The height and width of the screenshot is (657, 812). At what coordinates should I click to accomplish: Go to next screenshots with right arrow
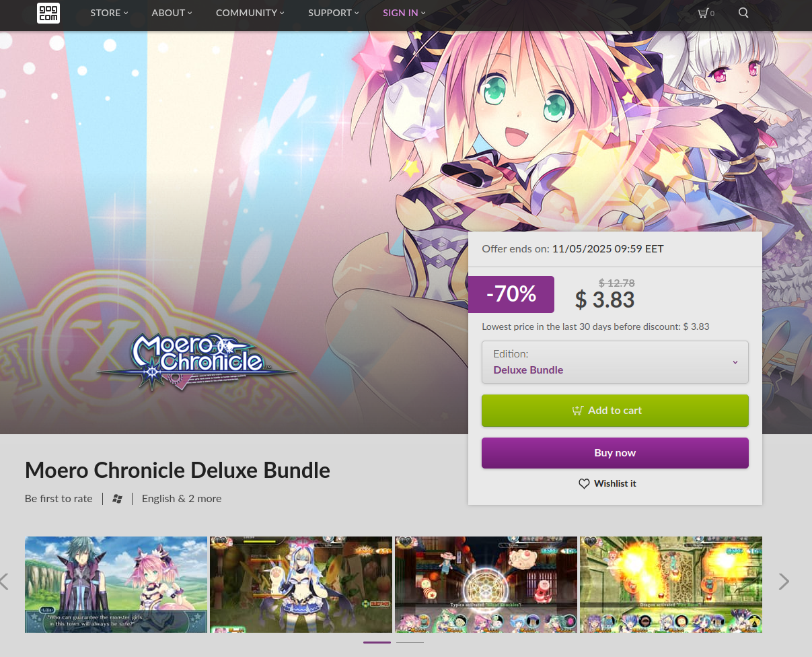[784, 582]
